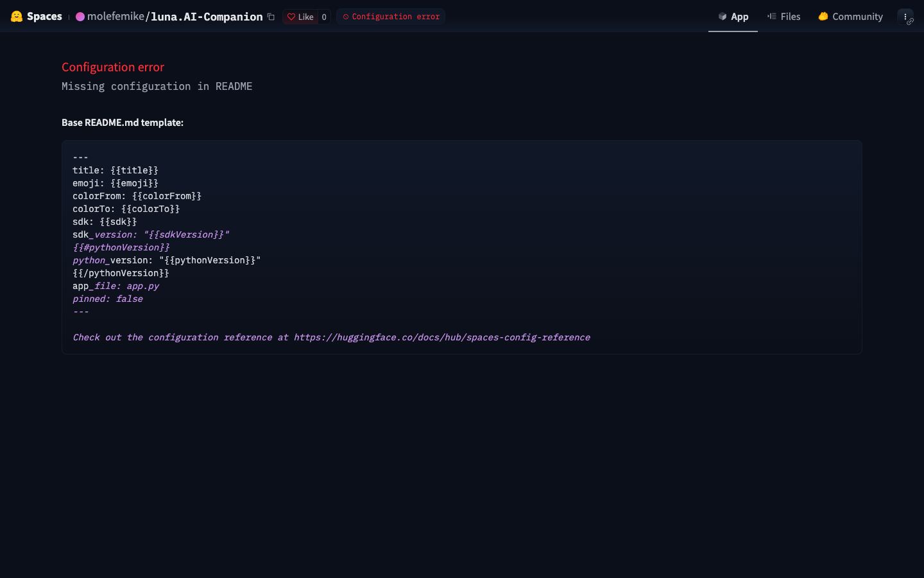
Task: Click the 'colorFrom: {{colorFrom}}' line
Action: coord(137,196)
